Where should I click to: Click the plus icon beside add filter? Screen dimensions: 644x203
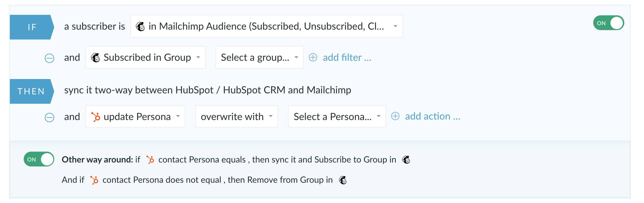pos(313,57)
